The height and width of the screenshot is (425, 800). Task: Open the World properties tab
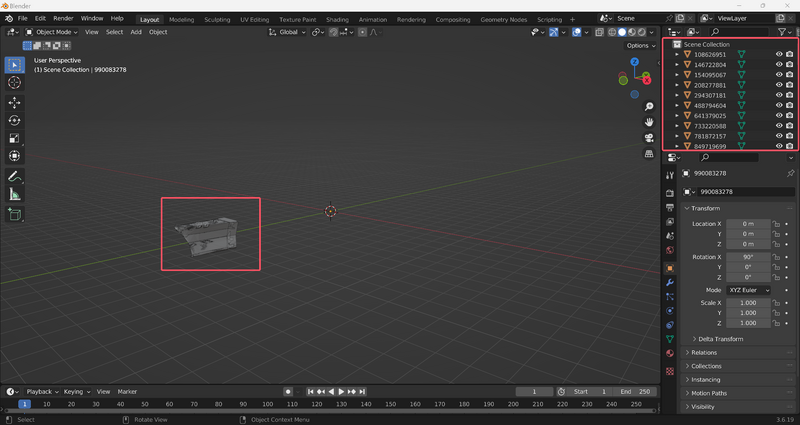click(670, 250)
